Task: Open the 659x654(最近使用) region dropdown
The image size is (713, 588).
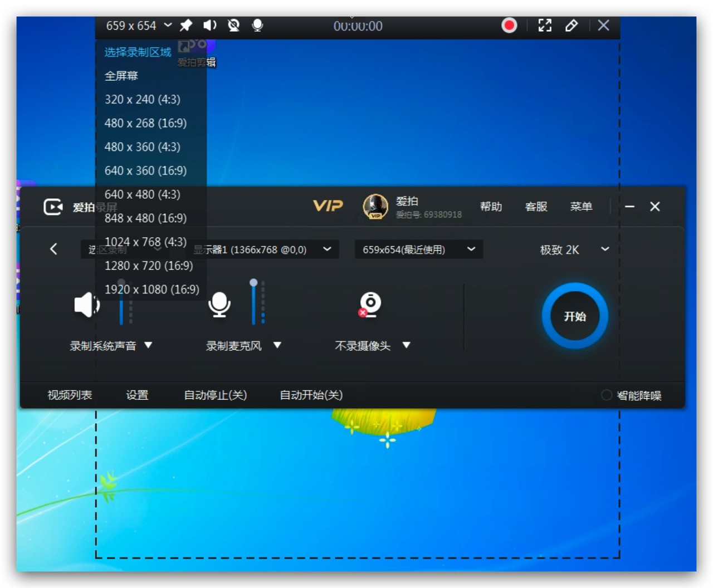Action: [419, 249]
